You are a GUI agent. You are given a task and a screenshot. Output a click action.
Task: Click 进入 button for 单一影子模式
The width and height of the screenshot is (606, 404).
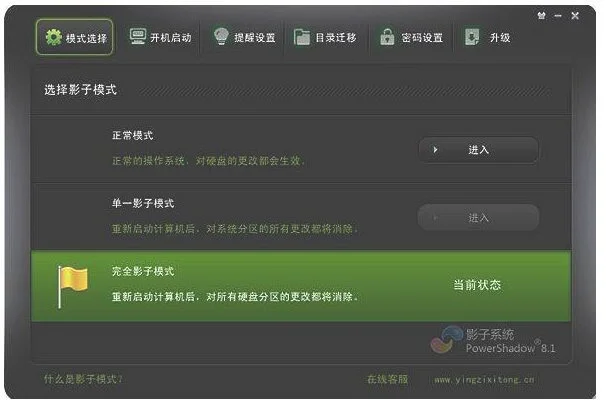pyautogui.click(x=478, y=218)
